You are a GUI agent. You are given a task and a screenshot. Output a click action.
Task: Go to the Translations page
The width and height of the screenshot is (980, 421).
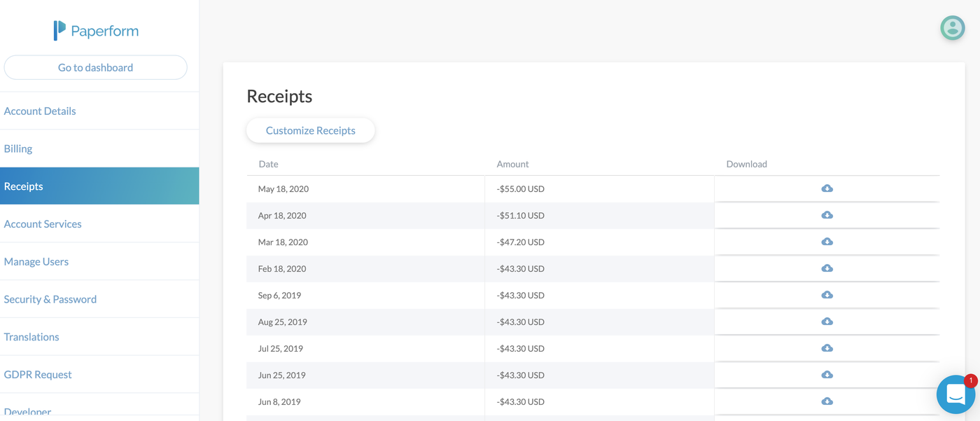pyautogui.click(x=31, y=336)
